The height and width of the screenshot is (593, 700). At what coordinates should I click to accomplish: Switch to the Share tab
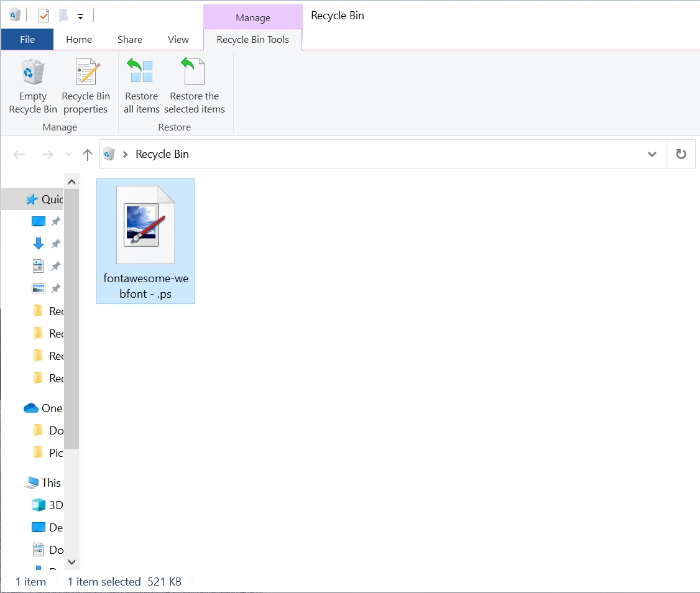click(130, 39)
